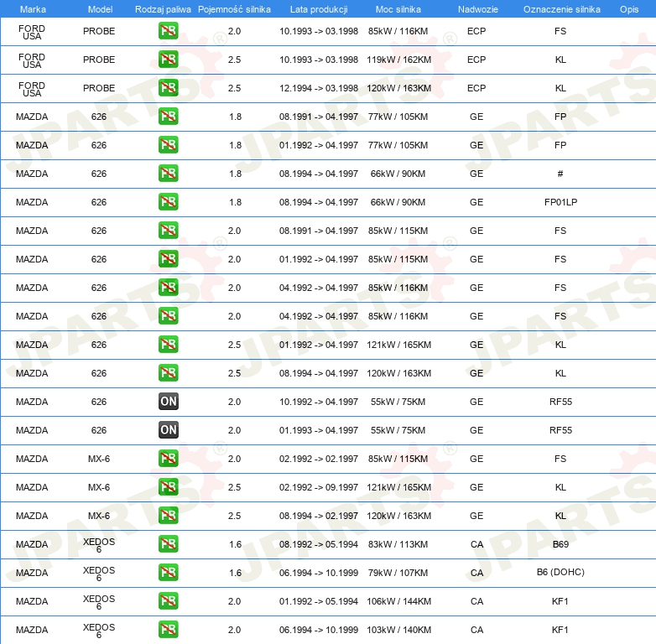Select engine code B6 (DOHC) cell
This screenshot has height=644, width=656.
coord(560,572)
